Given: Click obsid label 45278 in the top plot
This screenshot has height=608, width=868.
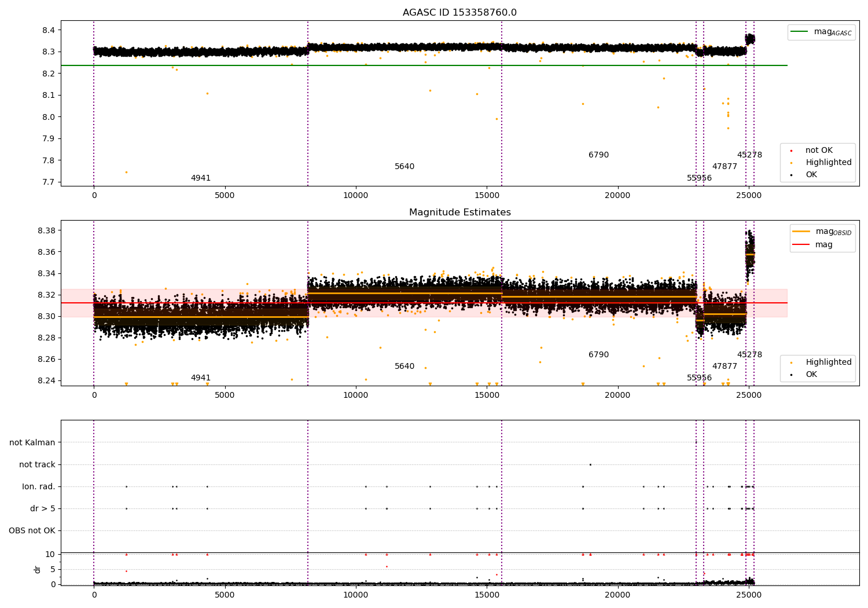Looking at the screenshot, I should coord(749,155).
